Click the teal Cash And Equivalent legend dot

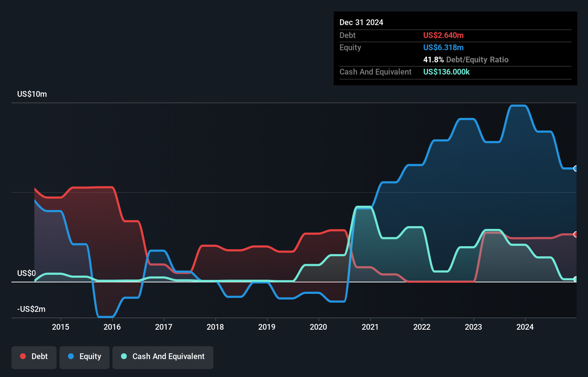click(x=124, y=356)
